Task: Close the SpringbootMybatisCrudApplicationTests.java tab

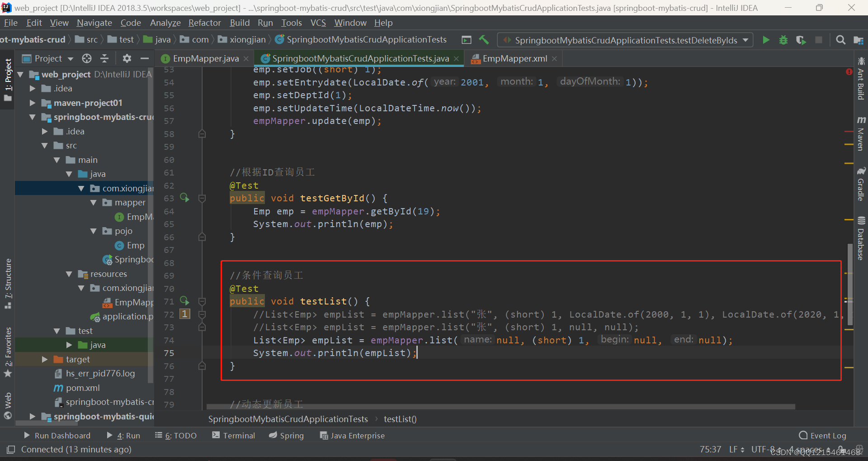Action: [456, 59]
